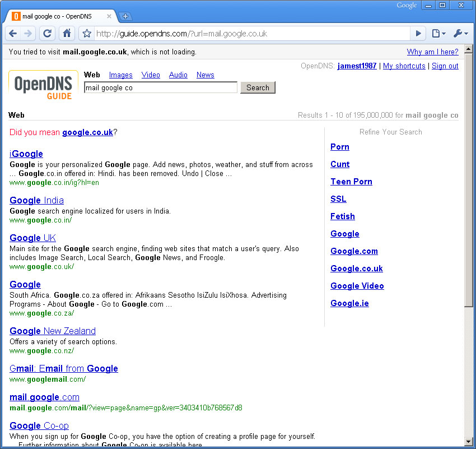Open the jamest1987 account link
This screenshot has width=476, height=449.
coord(357,66)
